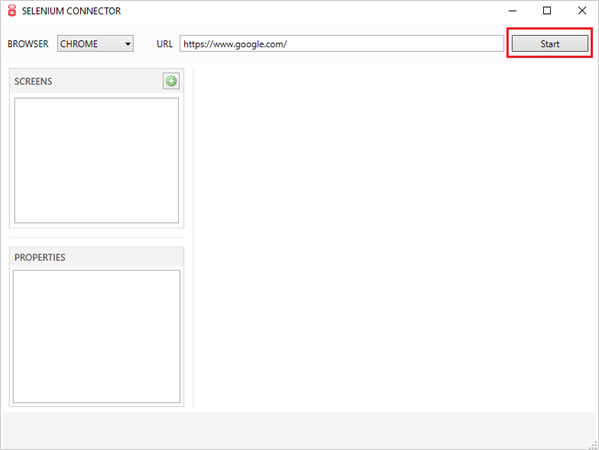This screenshot has width=599, height=450.
Task: Click the Start button
Action: click(550, 44)
